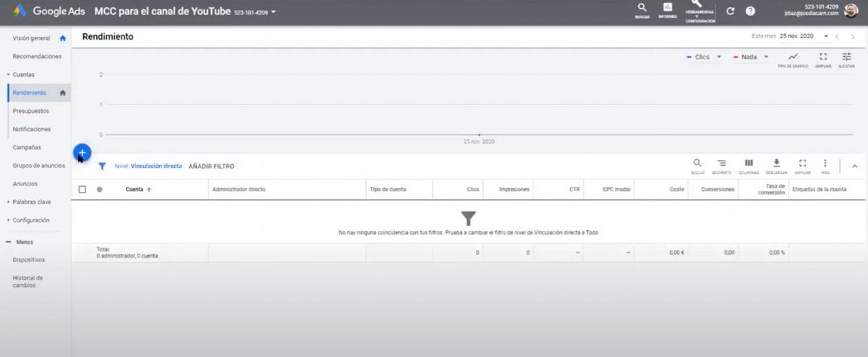This screenshot has width=868, height=357.
Task: Go to next date period
Action: coord(853,36)
